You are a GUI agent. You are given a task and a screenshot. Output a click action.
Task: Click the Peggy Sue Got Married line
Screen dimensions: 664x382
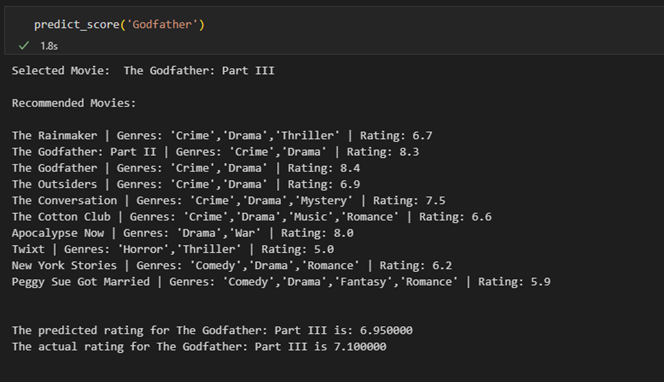click(x=281, y=282)
